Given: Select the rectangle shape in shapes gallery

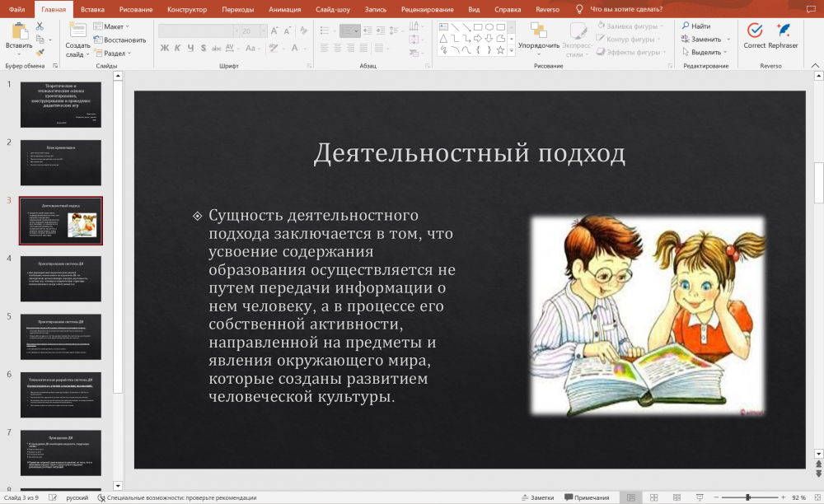Looking at the screenshot, I should (x=478, y=27).
